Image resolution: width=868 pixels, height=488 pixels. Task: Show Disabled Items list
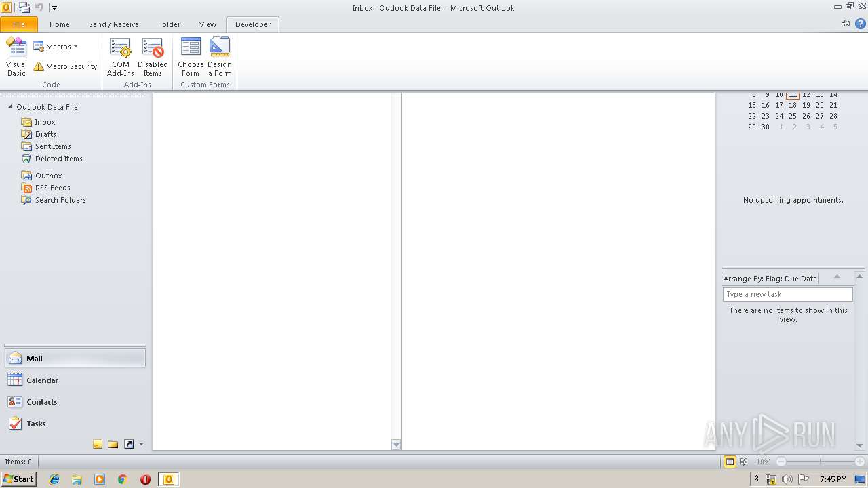153,57
